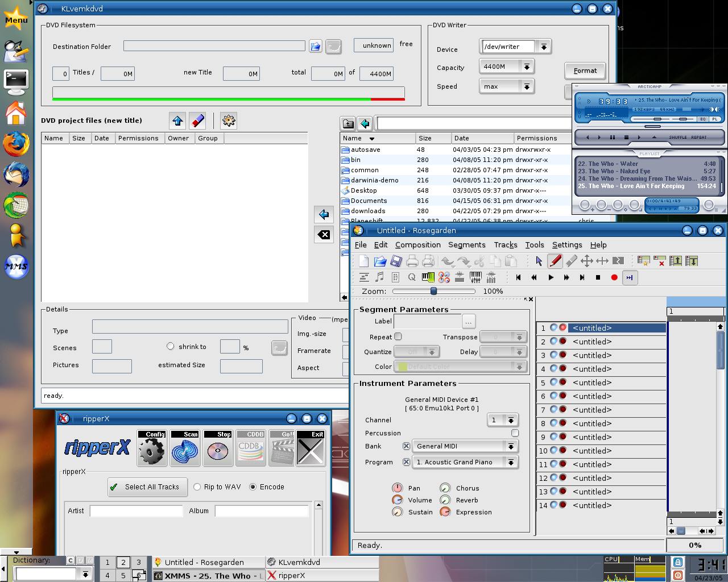Enable the shrink to radio button
The width and height of the screenshot is (728, 582).
click(x=170, y=346)
